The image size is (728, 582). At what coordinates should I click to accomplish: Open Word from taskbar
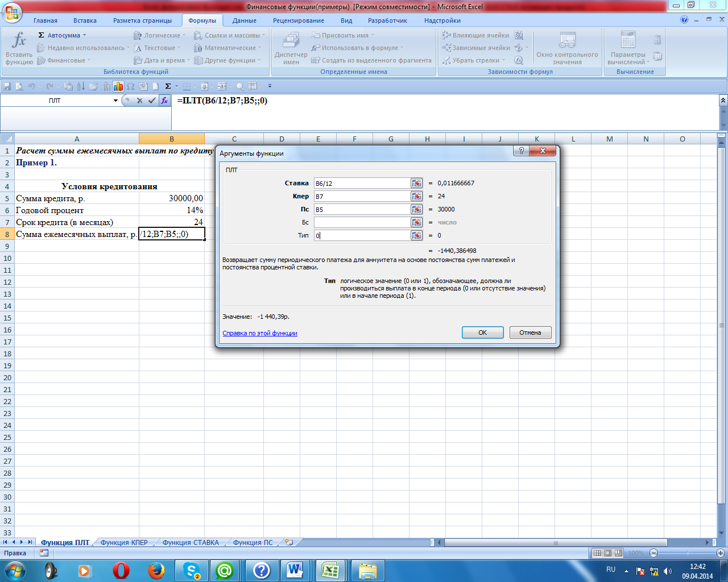(x=295, y=570)
